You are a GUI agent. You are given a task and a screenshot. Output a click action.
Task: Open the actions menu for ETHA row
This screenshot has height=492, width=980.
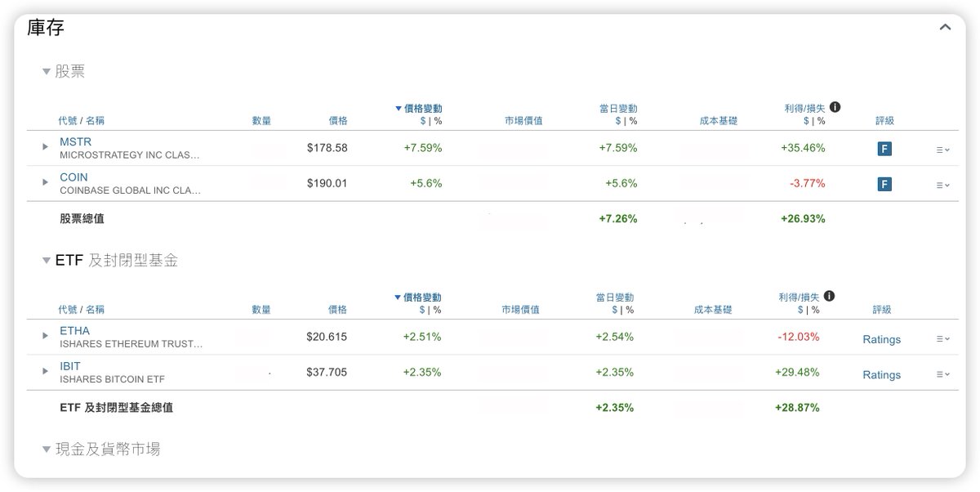943,338
